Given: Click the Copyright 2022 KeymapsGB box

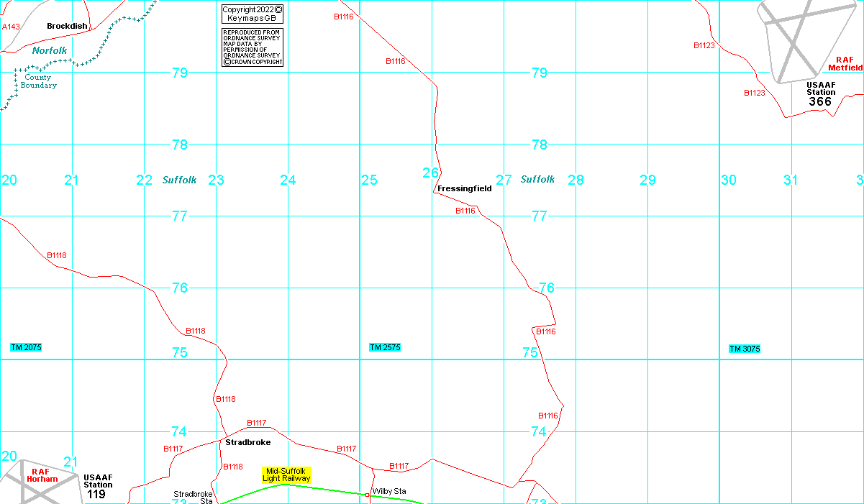Looking at the screenshot, I should [252, 13].
